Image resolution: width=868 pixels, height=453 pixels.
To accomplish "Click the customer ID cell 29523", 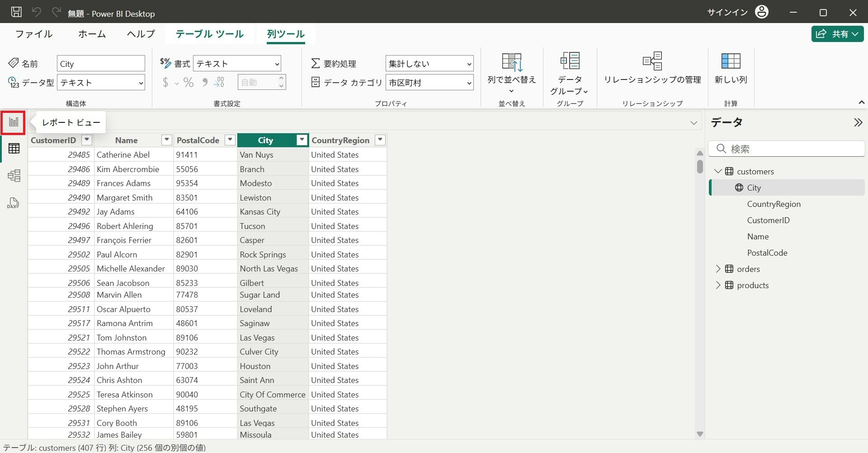I will [61, 366].
